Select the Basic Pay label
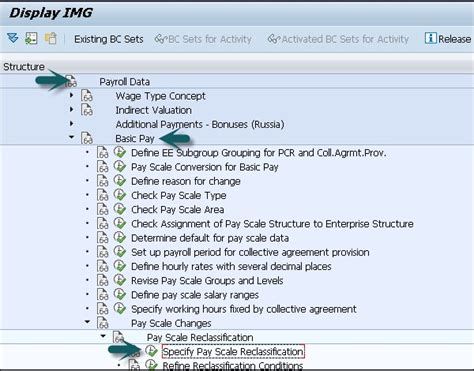This screenshot has width=474, height=371. click(x=135, y=138)
